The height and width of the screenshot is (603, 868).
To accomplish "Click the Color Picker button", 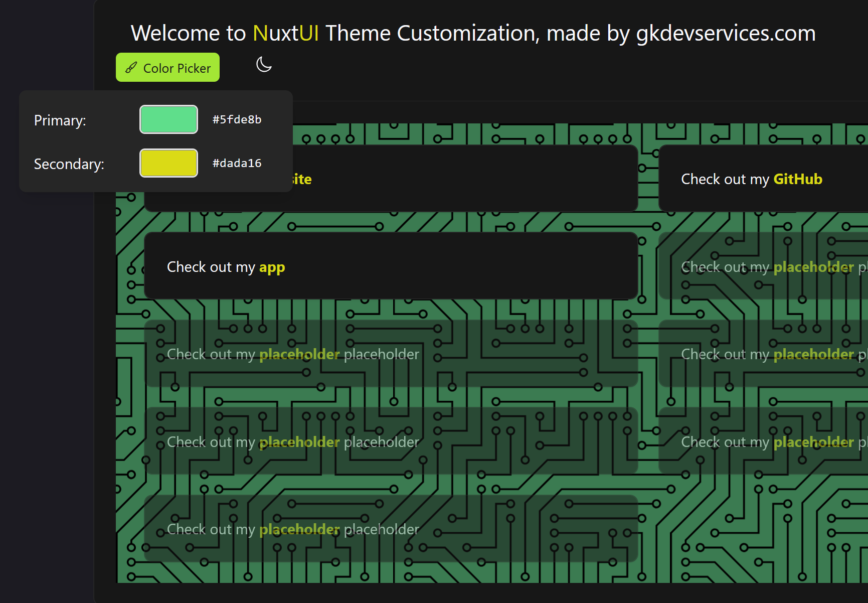I will (167, 67).
